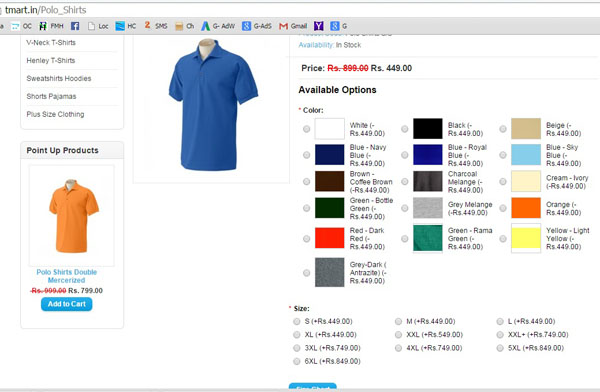The image size is (600, 392).
Task: Choose Blue - Royal Blue radio button
Action: click(x=404, y=155)
